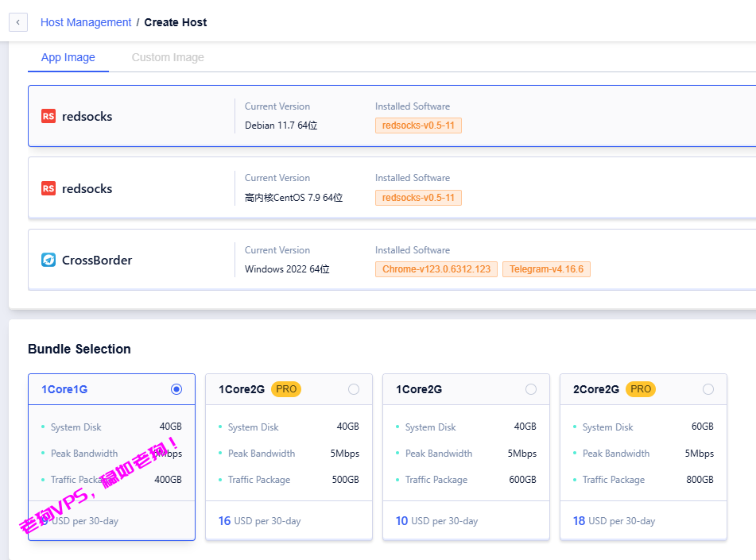The width and height of the screenshot is (756, 560).
Task: Click the CrossBorder Telegram-style icon
Action: click(x=48, y=260)
